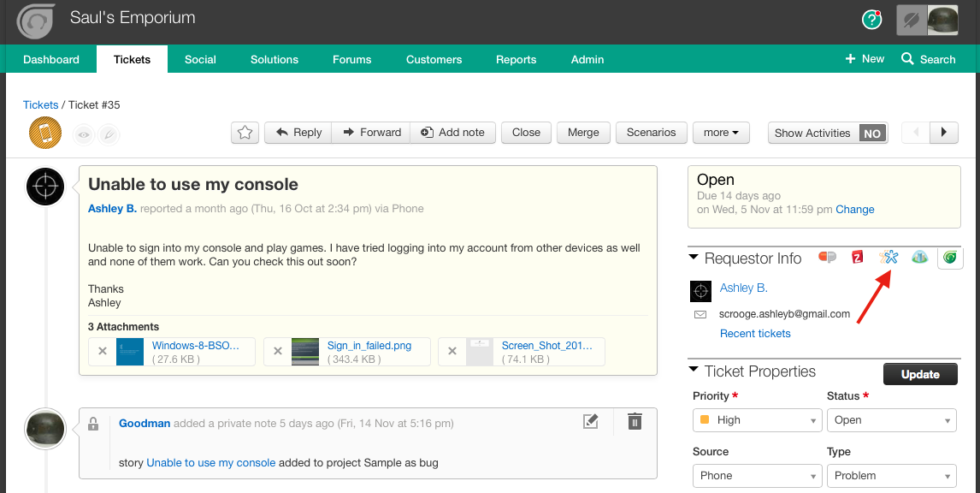Click Ashley B.'s crosshair avatar in the timeline
Image resolution: width=980 pixels, height=493 pixels.
point(45,187)
